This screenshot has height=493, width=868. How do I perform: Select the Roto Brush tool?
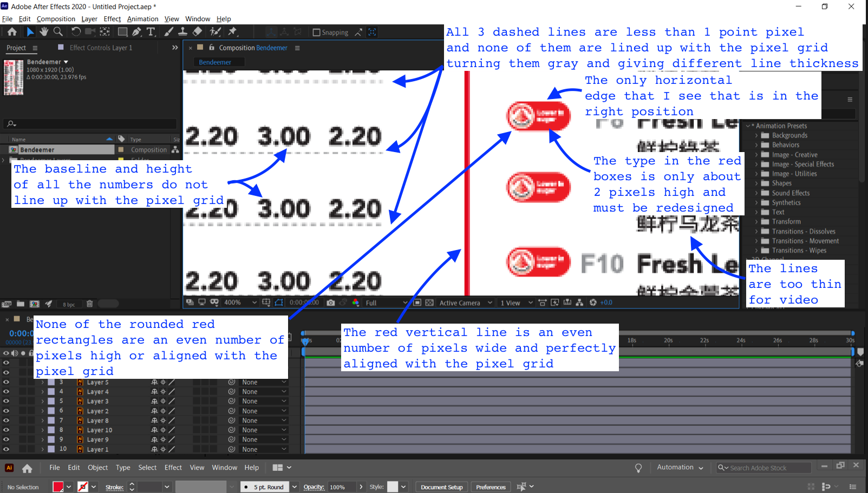216,32
